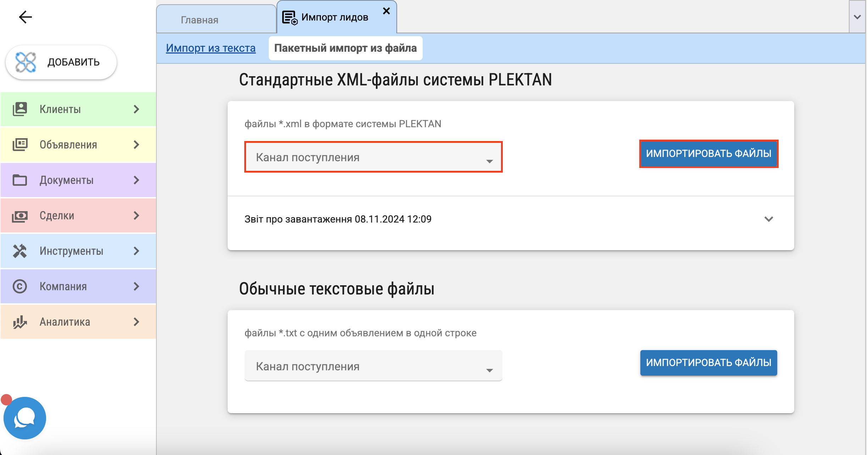Click the Импорт лидов tab icon
This screenshot has height=455, width=868.
(x=290, y=18)
